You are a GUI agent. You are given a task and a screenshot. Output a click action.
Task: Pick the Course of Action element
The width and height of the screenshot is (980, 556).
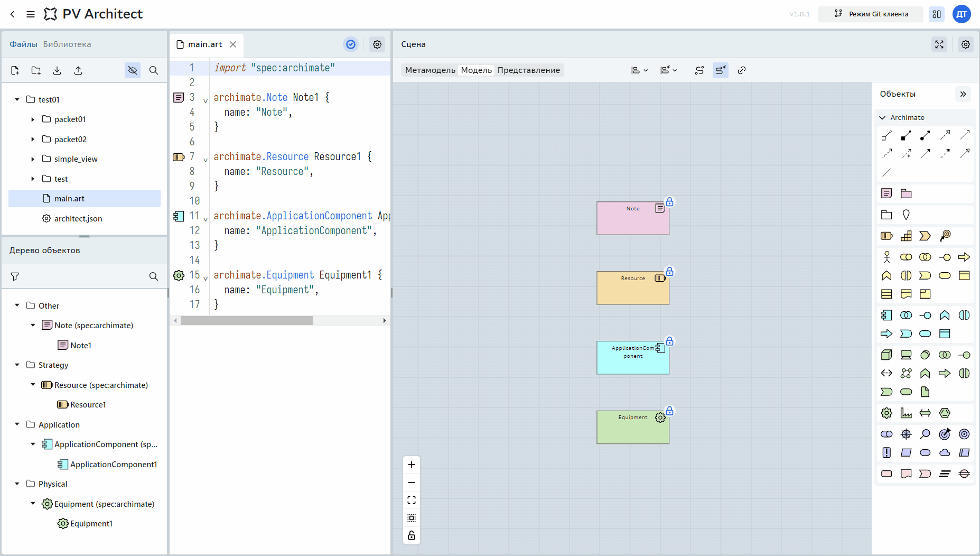945,236
